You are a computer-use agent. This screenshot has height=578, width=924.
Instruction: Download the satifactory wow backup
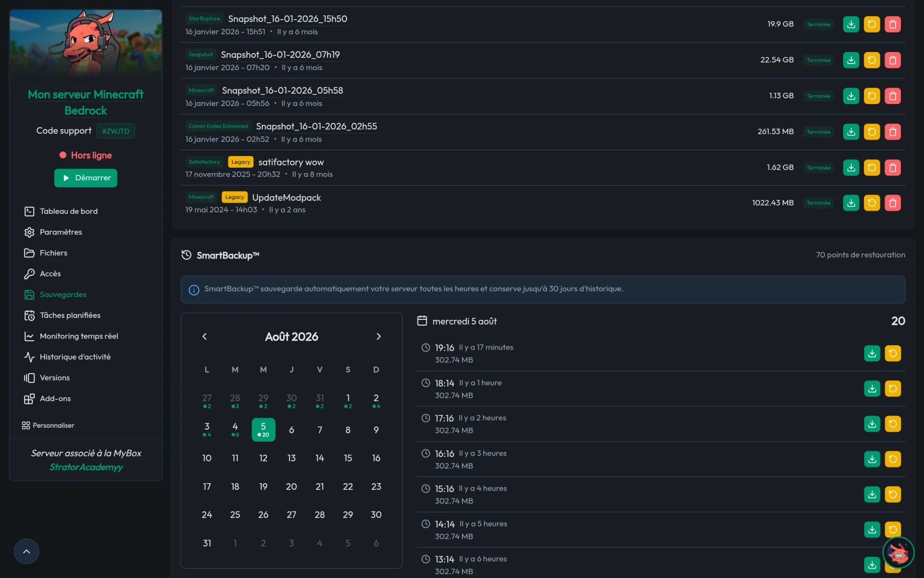point(851,168)
